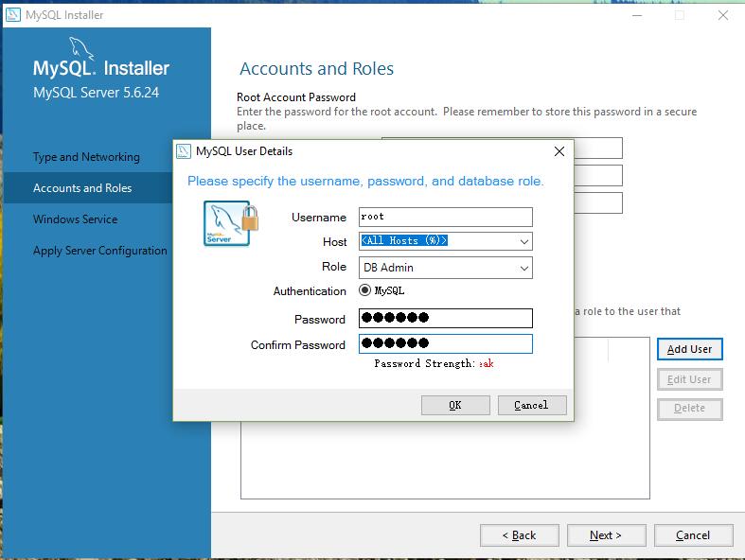The image size is (745, 560).
Task: Click the MySQL User Details dialog icon
Action: 185,151
